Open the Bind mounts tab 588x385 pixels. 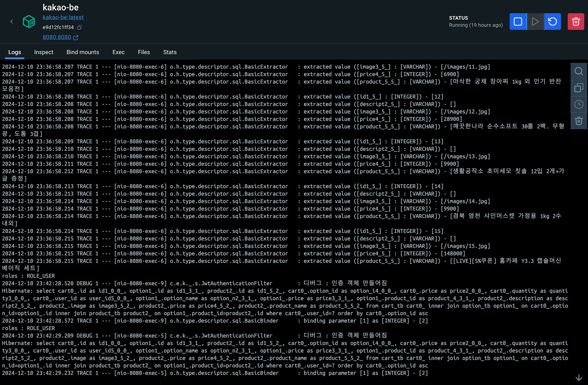[83, 52]
